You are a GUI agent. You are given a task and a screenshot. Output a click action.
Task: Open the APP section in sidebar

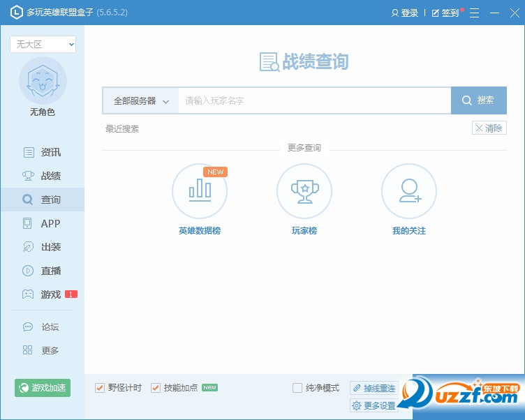coord(42,223)
